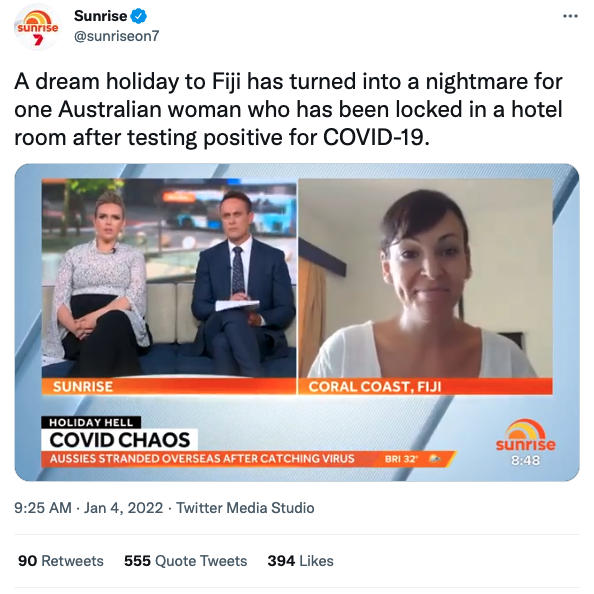
Task: Click the Coral Coast, Fiji caption bar
Action: tap(425, 386)
